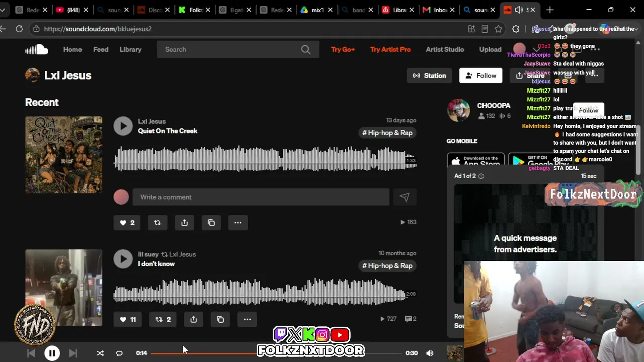Repost the track I don't know
The width and height of the screenshot is (644, 362).
[x=163, y=319]
